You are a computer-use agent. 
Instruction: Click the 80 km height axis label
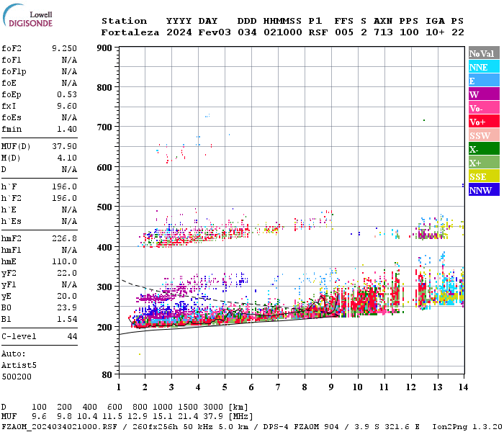107,374
